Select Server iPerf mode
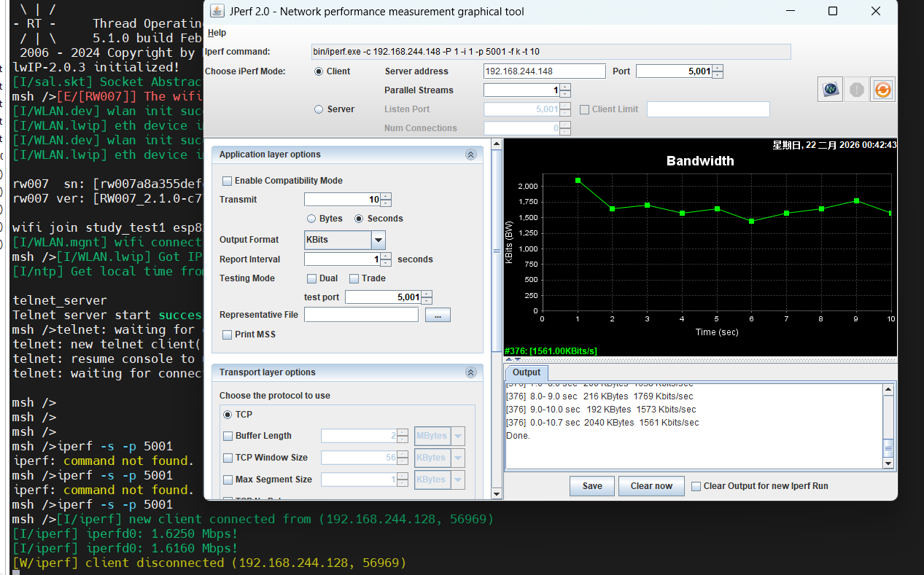The height and width of the screenshot is (575, 924). 319,109
